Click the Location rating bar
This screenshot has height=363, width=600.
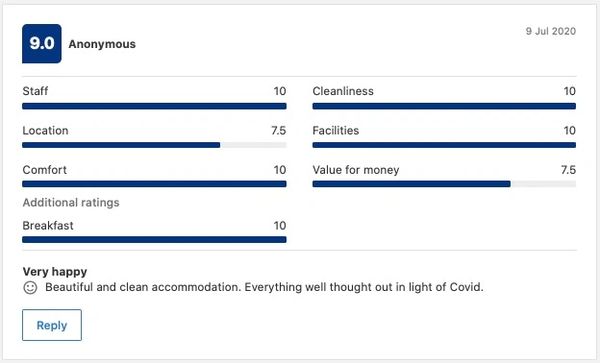154,145
